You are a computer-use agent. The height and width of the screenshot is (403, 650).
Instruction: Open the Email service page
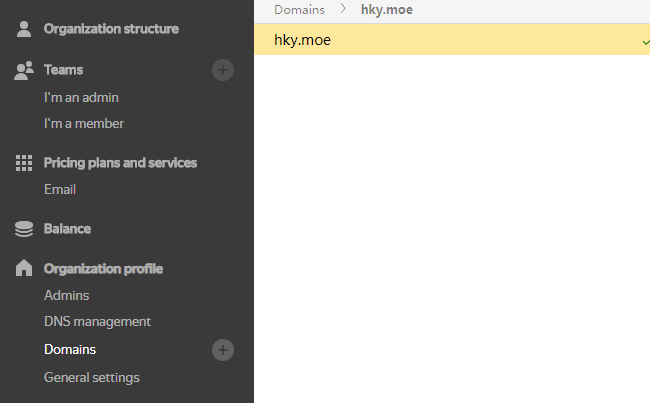tap(60, 190)
